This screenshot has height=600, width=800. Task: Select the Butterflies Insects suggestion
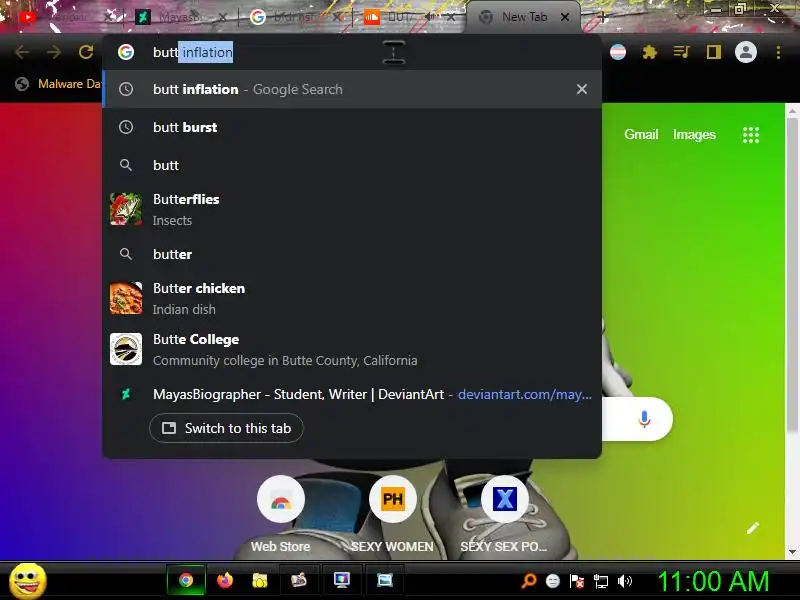[352, 209]
